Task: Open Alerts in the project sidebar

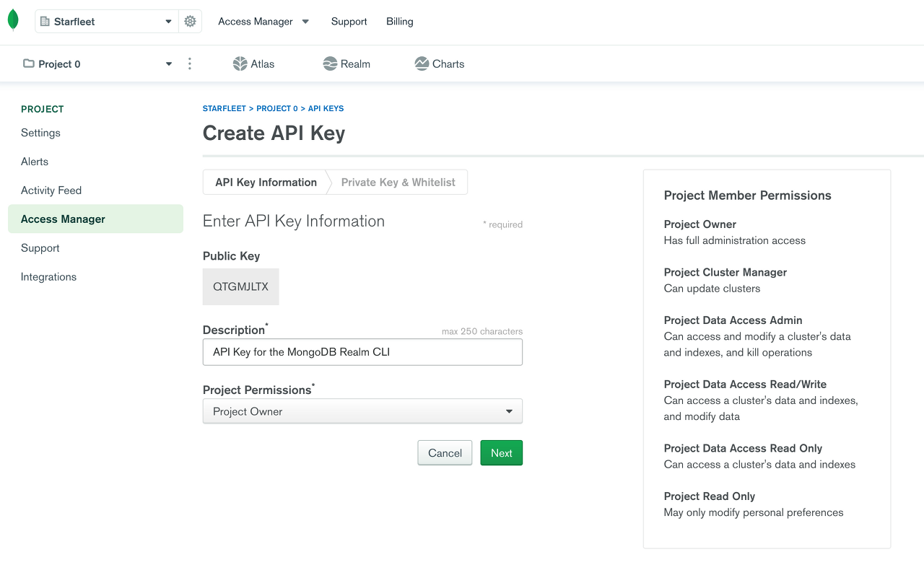Action: 35,162
